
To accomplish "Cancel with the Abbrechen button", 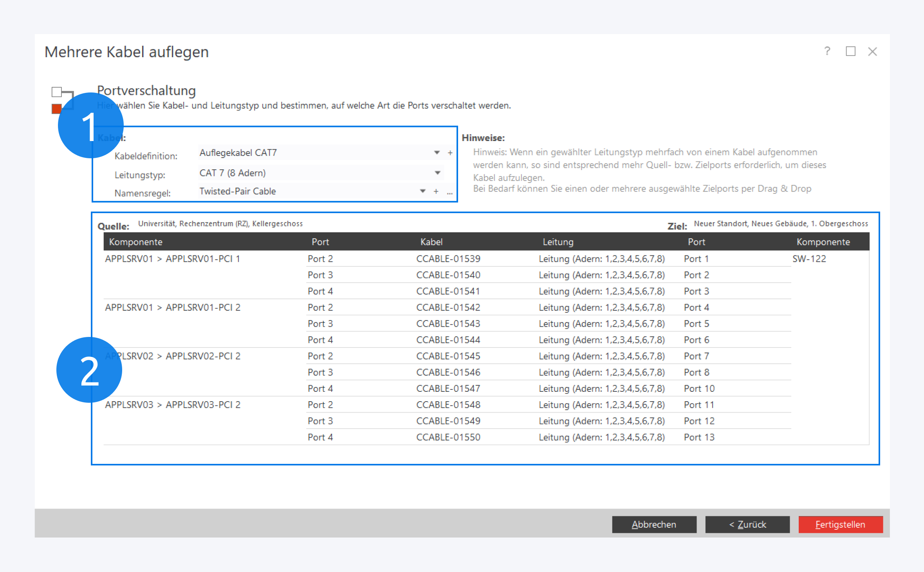I will tap(654, 524).
